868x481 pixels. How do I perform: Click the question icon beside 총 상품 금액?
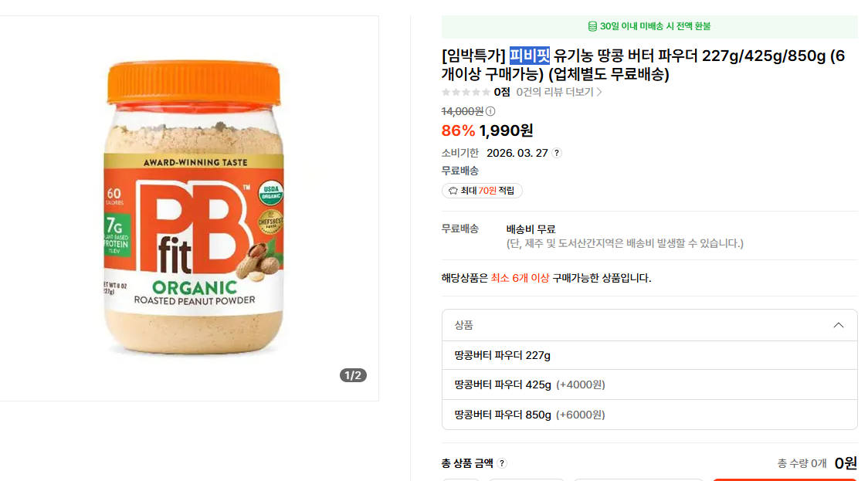502,463
